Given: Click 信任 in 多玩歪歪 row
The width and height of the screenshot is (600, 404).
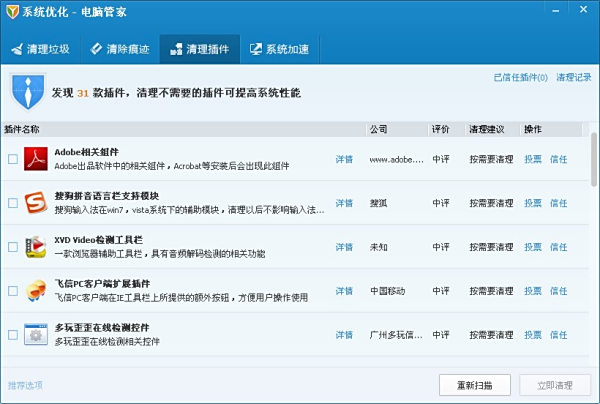Looking at the screenshot, I should coord(558,335).
